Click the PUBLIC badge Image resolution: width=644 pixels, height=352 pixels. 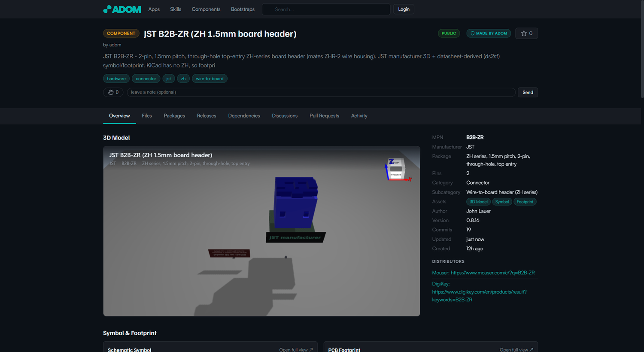(449, 33)
